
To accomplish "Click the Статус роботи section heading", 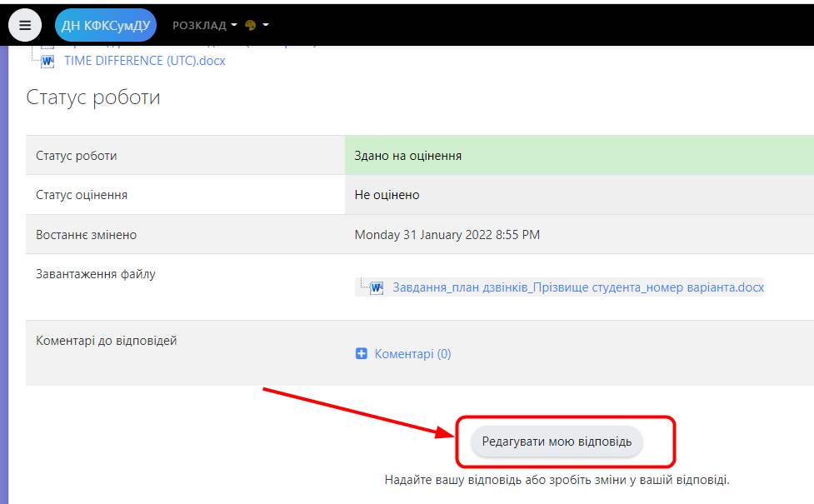I will [92, 97].
